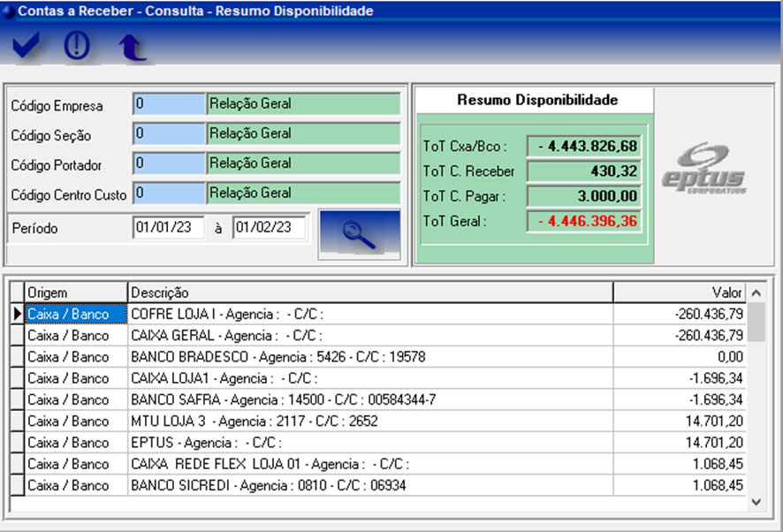
Task: Click the Código Seção input field
Action: click(168, 134)
